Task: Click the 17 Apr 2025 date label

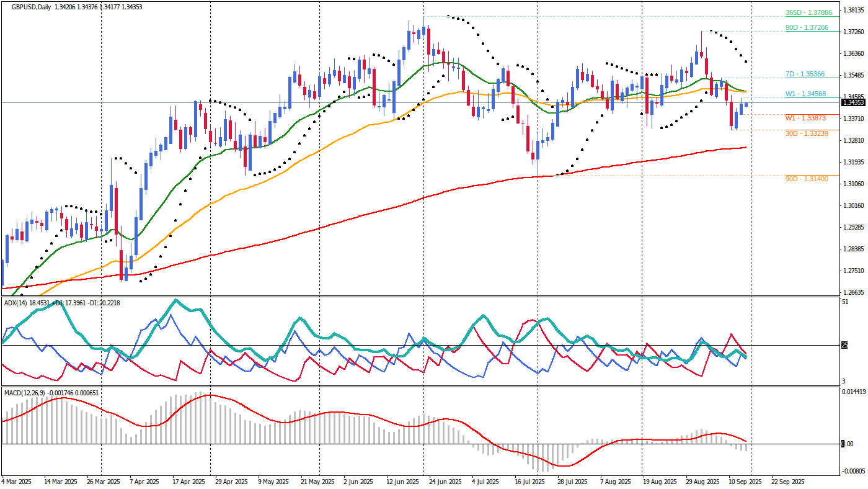Action: click(x=188, y=482)
